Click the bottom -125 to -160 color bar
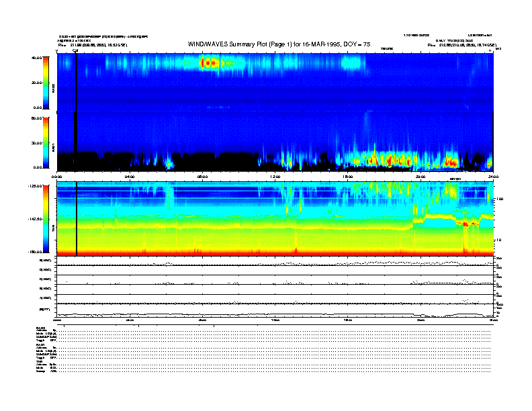 [x=46, y=219]
